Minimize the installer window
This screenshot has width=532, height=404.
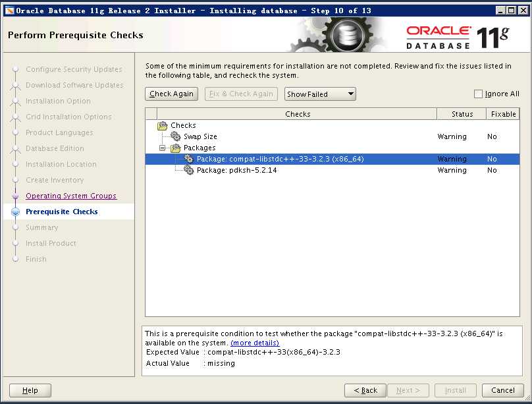tap(500, 11)
